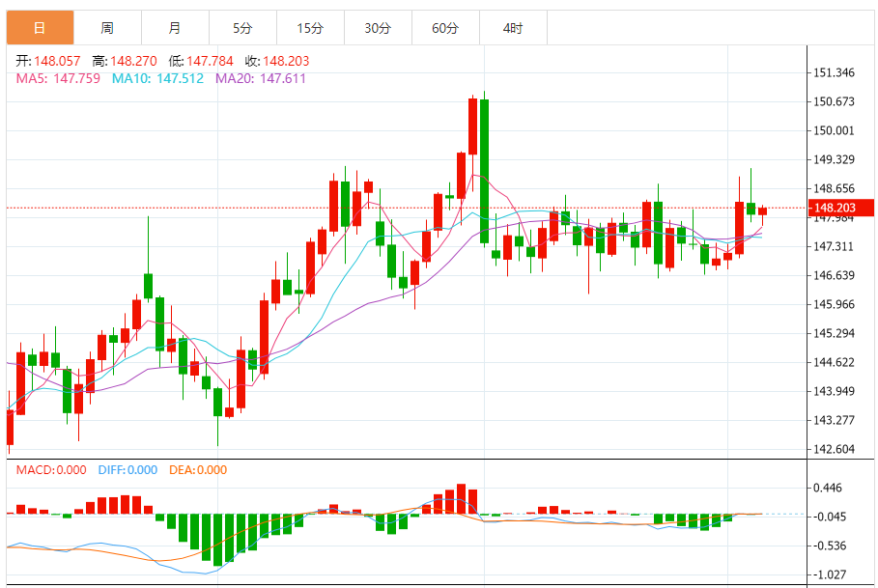Click the MA20: 147.611 indicator label
This screenshot has width=878, height=588.
click(x=261, y=78)
